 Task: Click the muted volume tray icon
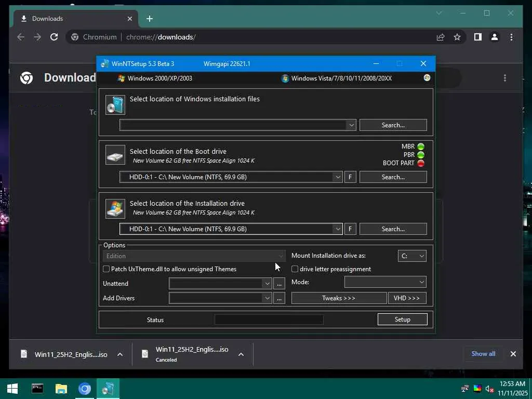tap(489, 389)
